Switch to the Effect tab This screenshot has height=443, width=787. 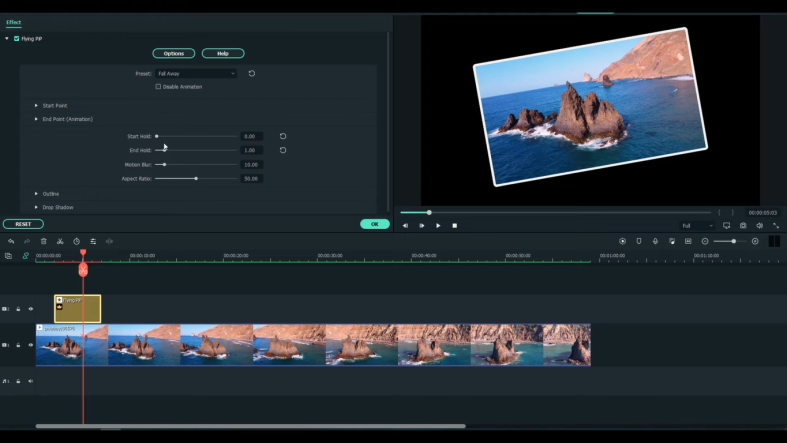tap(14, 22)
